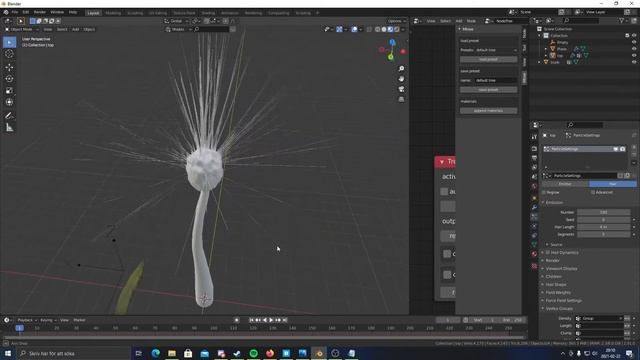Enable the Regrow checkbox
Image resolution: width=640 pixels, height=360 pixels.
544,192
